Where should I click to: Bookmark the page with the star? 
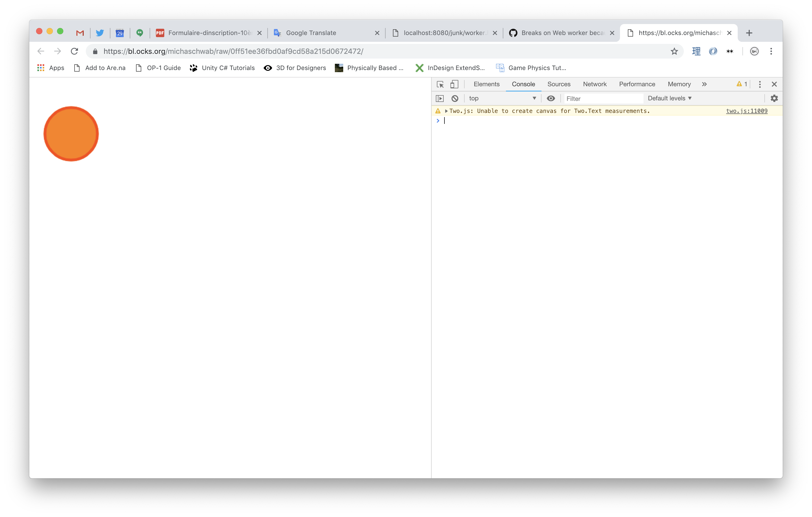674,51
